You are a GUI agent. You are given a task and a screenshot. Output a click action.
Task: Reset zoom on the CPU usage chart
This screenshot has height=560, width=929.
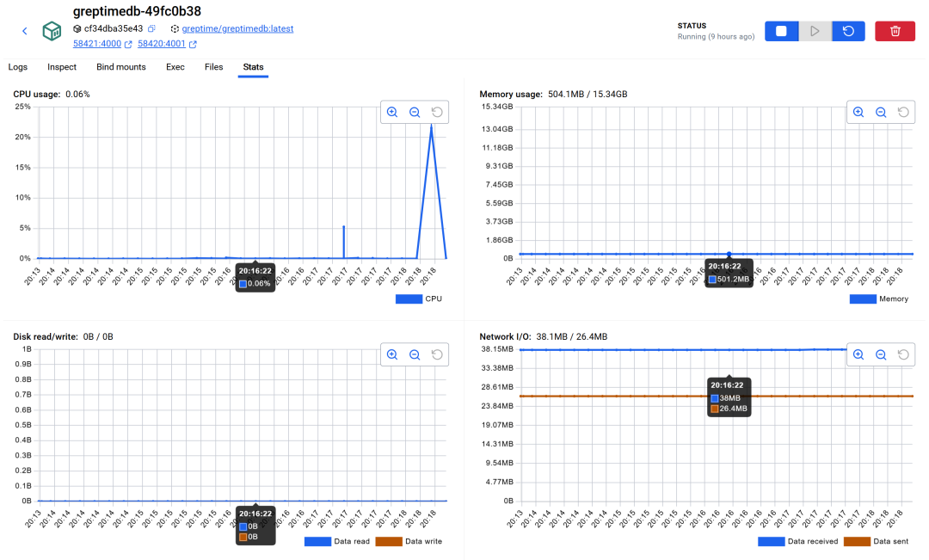[x=437, y=112]
